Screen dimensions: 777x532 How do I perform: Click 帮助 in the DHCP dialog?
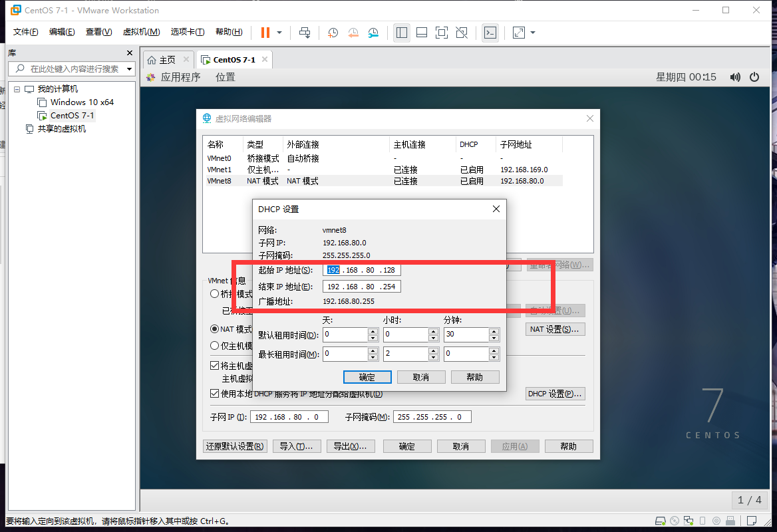pos(475,377)
